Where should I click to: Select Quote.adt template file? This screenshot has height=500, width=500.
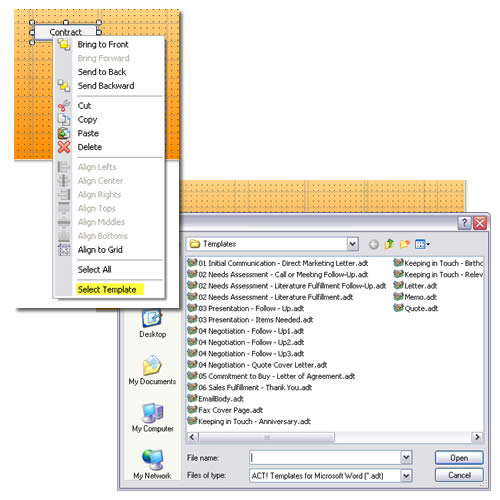click(x=416, y=308)
